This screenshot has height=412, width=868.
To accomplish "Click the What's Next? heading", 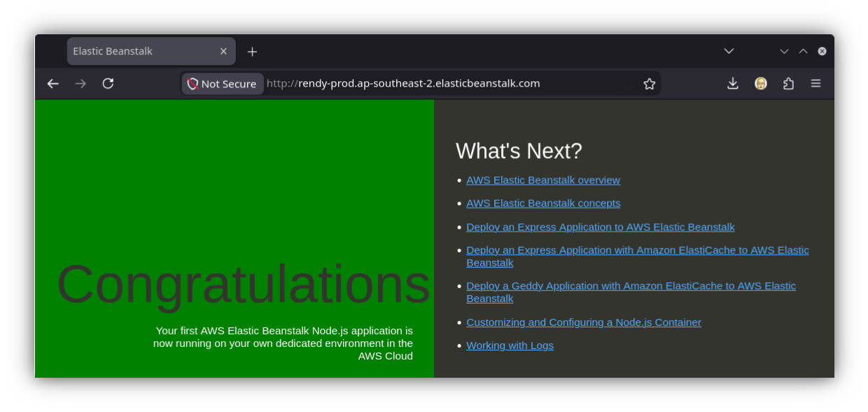I will coord(519,151).
